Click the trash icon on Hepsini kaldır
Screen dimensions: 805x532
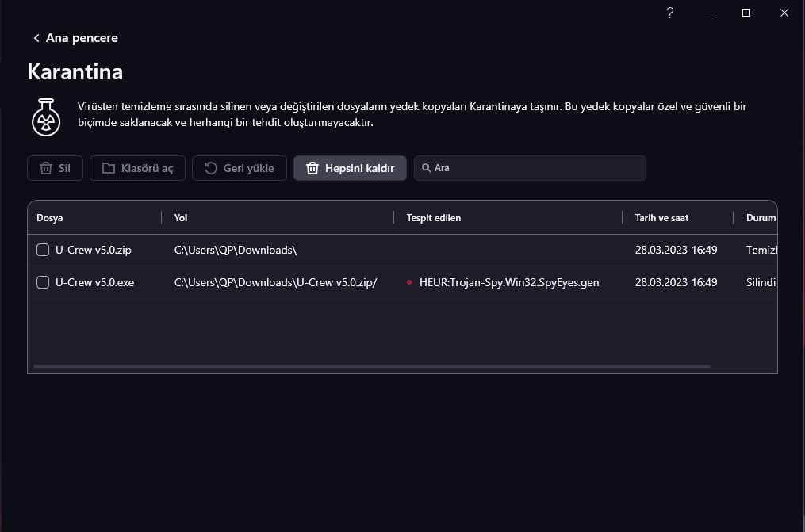point(312,168)
